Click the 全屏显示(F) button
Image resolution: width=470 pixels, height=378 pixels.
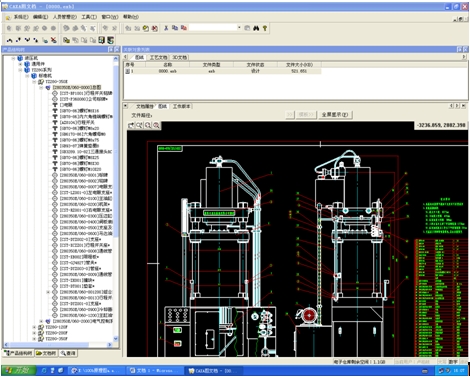tap(335, 115)
